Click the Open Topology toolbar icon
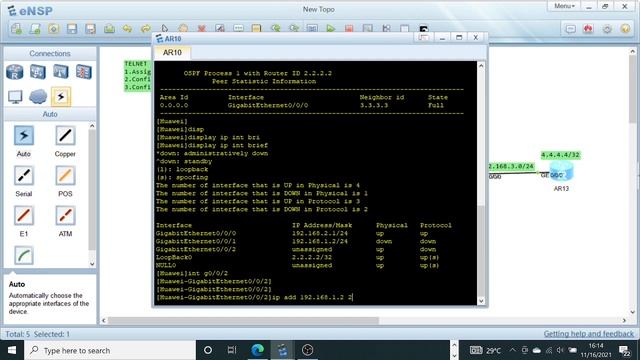 (x=35, y=29)
